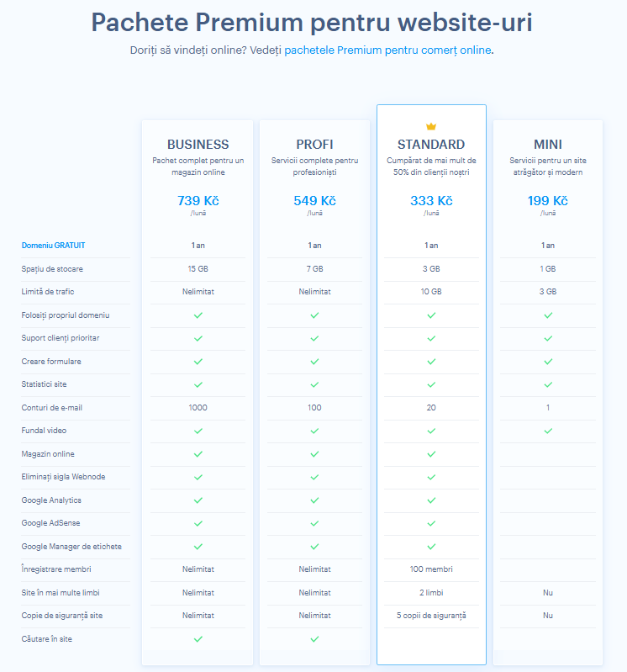Click the MINI checkmark for Fundal video
Viewport: 627px width, 672px height.
548,431
